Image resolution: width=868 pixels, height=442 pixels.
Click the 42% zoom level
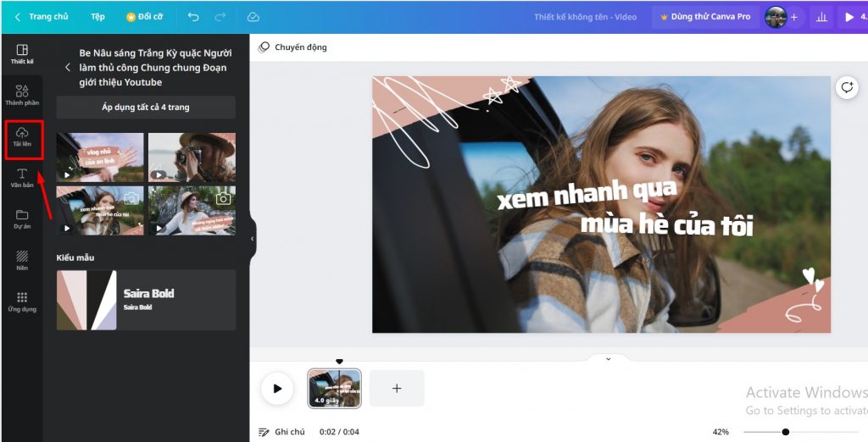click(x=721, y=432)
